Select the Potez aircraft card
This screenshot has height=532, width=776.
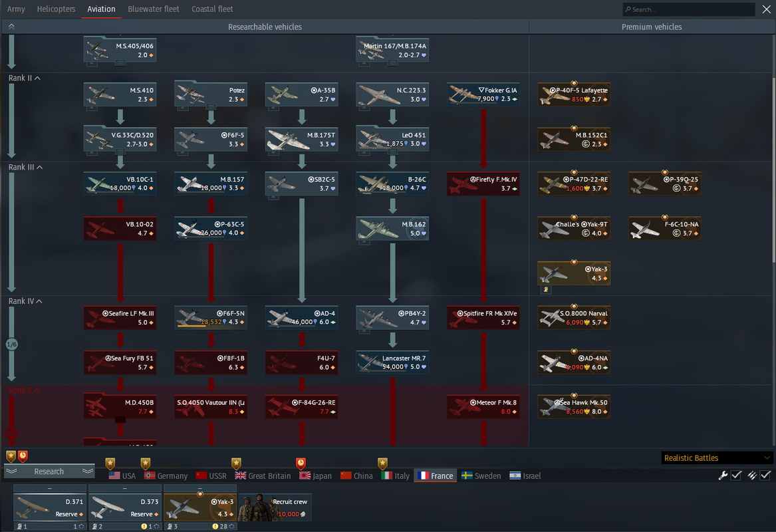point(211,94)
